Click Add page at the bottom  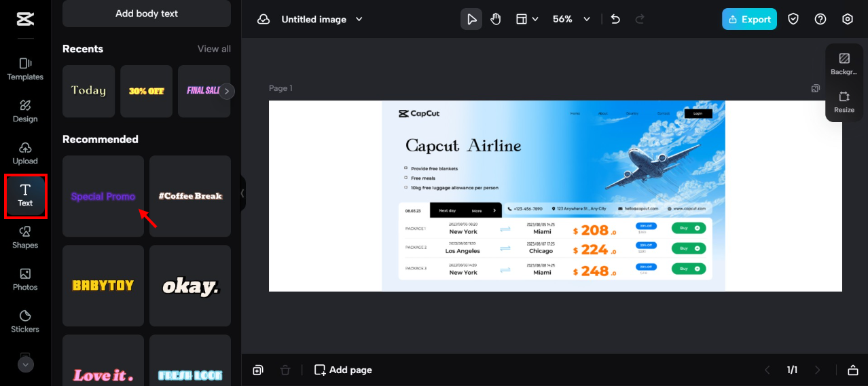[343, 370]
